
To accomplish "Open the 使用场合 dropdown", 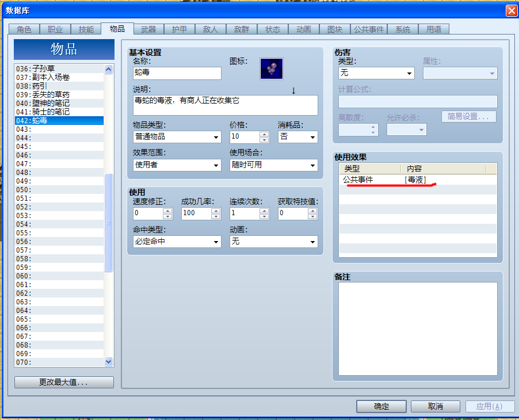I will [x=274, y=165].
